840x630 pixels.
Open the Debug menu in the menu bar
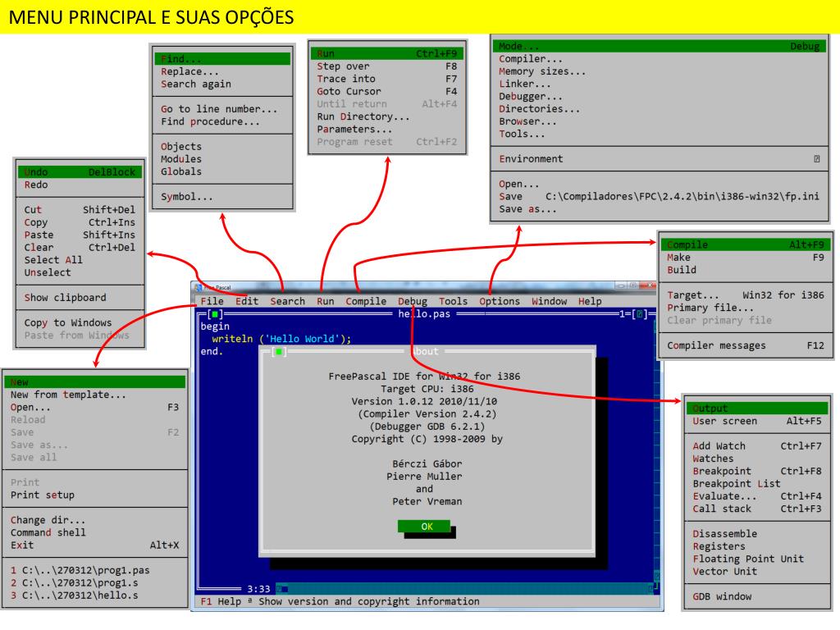pyautogui.click(x=413, y=301)
